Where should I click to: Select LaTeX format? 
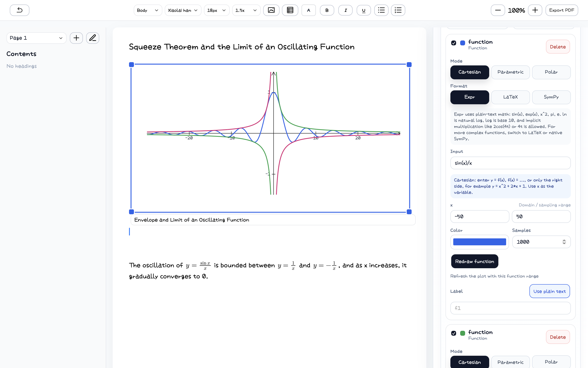[510, 97]
